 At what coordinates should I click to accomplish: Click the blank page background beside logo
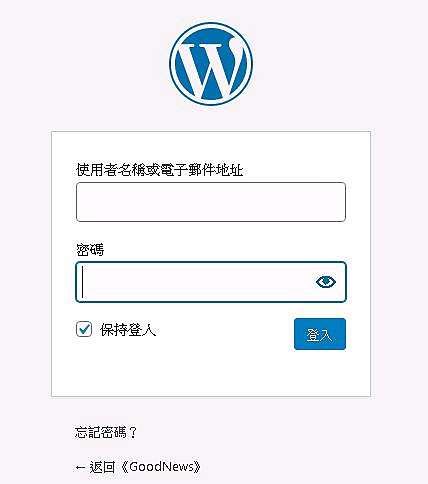coord(333,63)
